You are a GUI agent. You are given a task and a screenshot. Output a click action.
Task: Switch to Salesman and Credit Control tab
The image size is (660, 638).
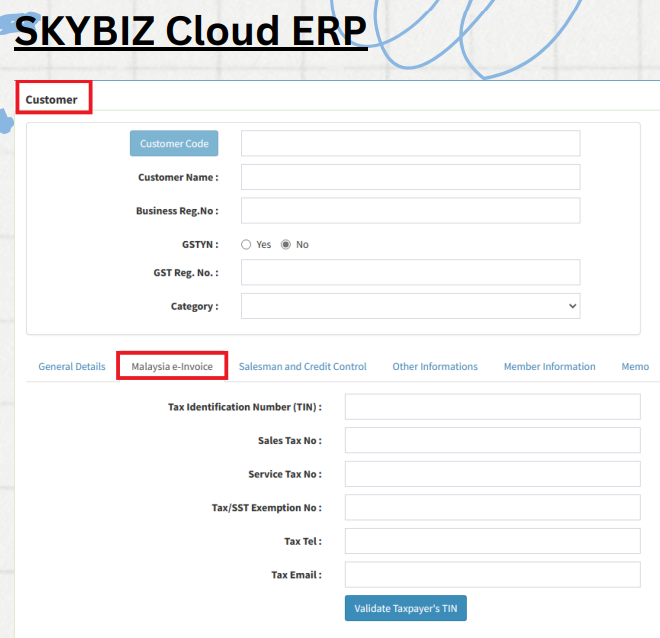pos(302,367)
